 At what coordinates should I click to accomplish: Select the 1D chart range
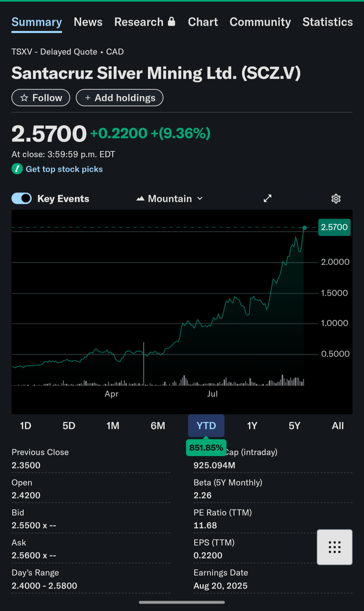(x=26, y=426)
